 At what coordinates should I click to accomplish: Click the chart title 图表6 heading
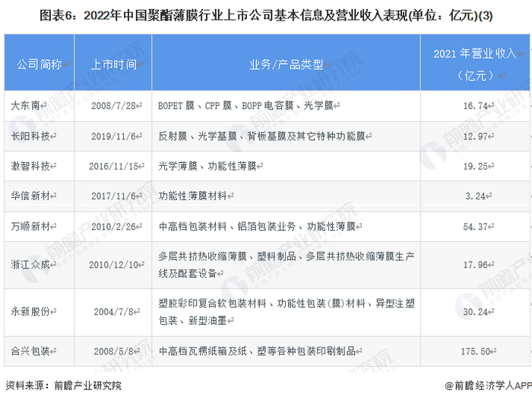(x=266, y=16)
